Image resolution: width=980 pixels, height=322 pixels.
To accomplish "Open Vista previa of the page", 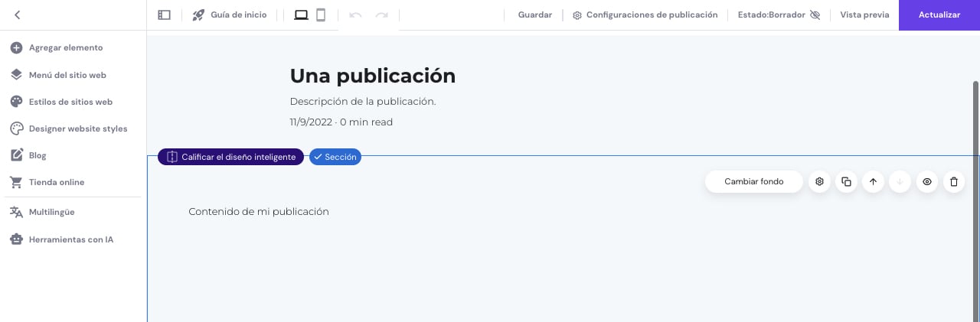I will click(864, 15).
